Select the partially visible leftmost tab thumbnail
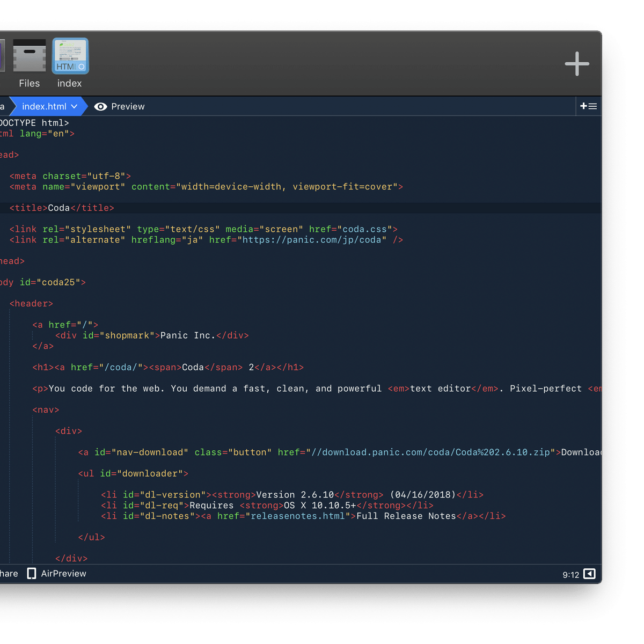The height and width of the screenshot is (644, 644). click(x=2, y=56)
